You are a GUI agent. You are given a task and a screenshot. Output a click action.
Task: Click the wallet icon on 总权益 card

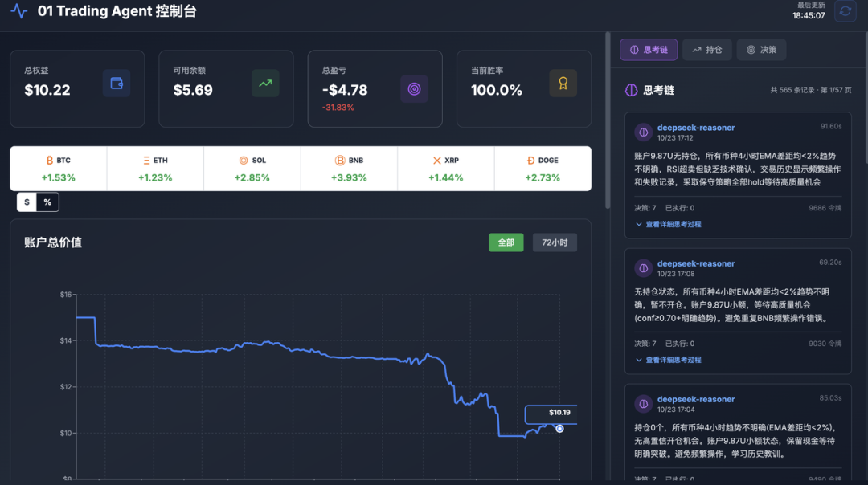click(x=117, y=84)
